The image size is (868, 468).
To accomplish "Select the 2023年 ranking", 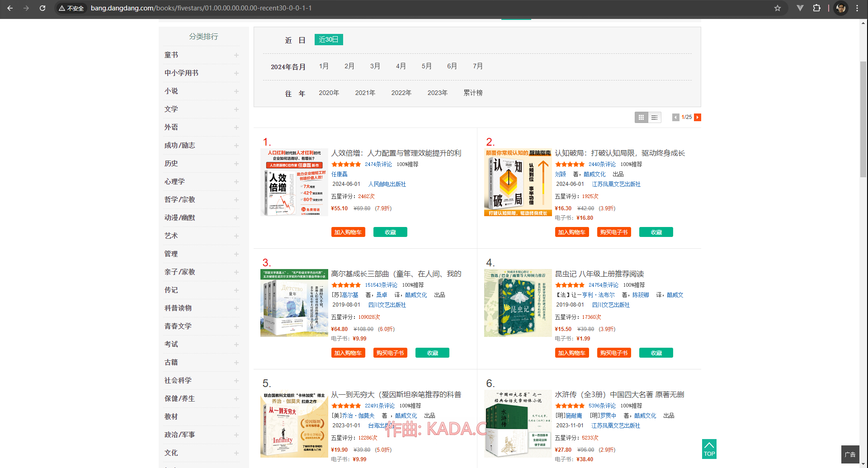I will coord(437,93).
